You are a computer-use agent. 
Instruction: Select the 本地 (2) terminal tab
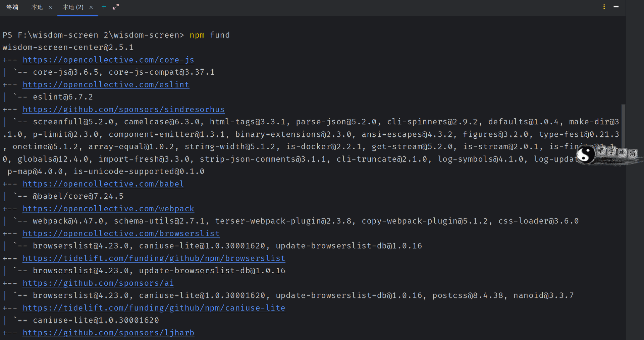click(73, 7)
